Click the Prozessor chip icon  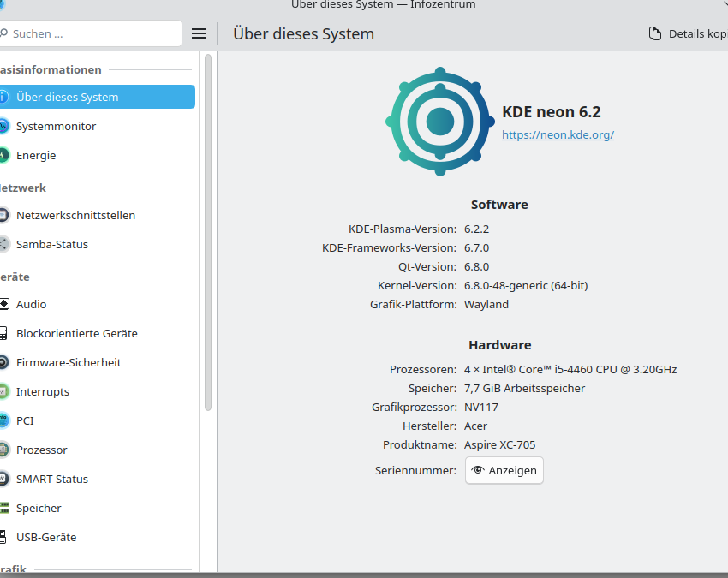tap(3, 450)
